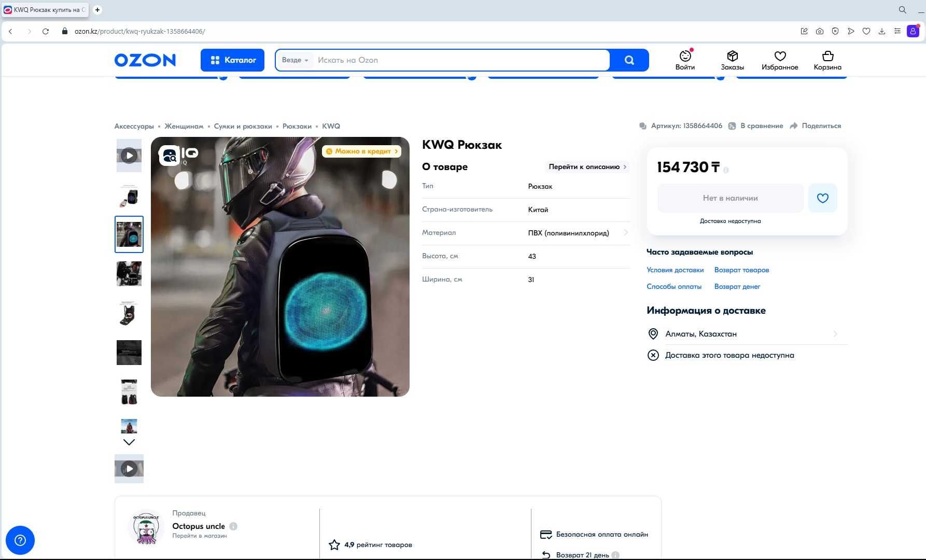Open the Везде search scope dropdown
Screen dimensions: 926x560
pyautogui.click(x=295, y=60)
